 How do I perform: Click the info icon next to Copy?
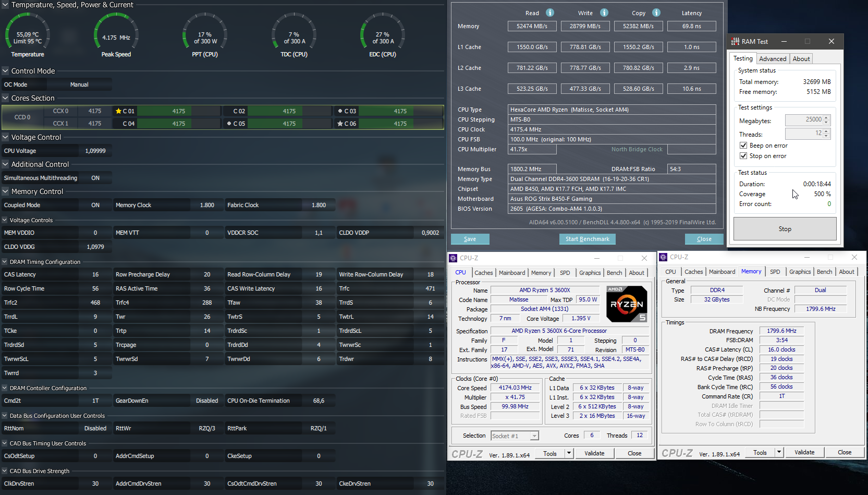tap(656, 13)
